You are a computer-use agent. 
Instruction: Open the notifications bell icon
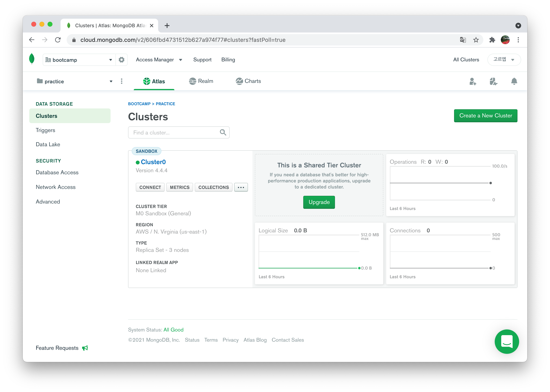514,81
